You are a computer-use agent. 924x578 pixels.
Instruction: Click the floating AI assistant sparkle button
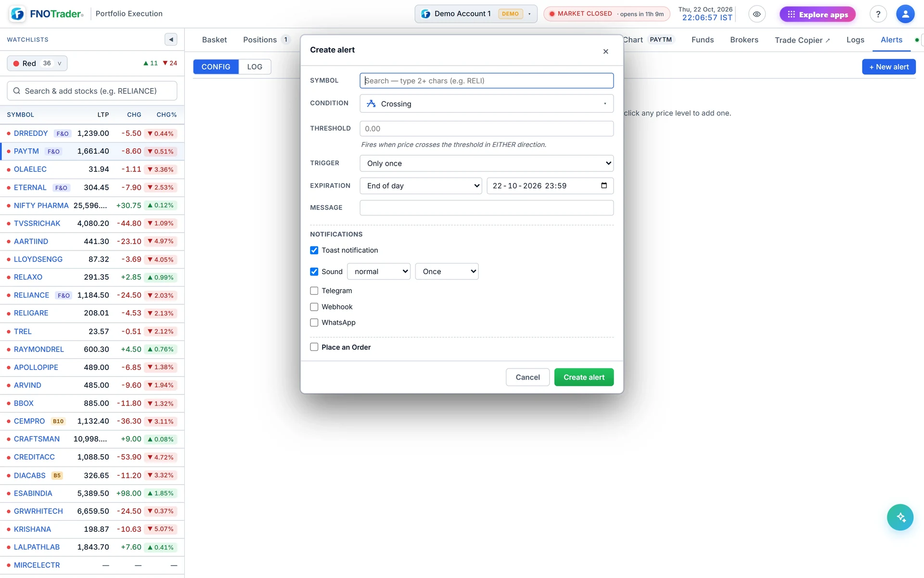click(900, 517)
